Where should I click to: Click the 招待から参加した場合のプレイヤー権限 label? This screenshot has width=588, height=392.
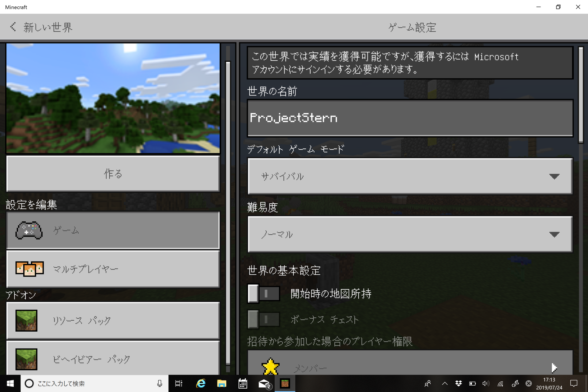[330, 341]
